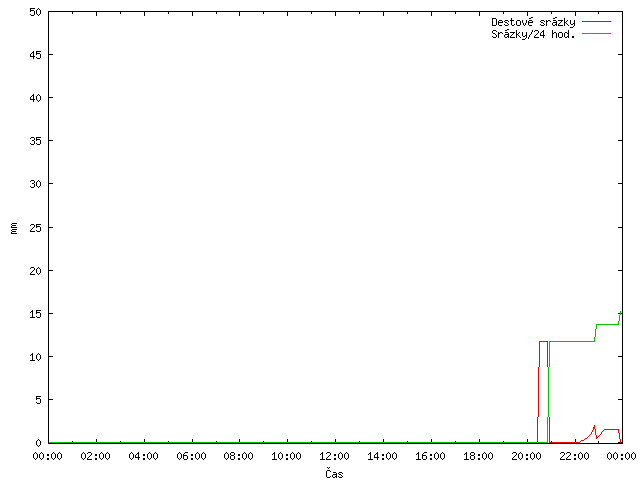Click the 35 y-axis label
Screen dimensions: 640x480
[36, 141]
